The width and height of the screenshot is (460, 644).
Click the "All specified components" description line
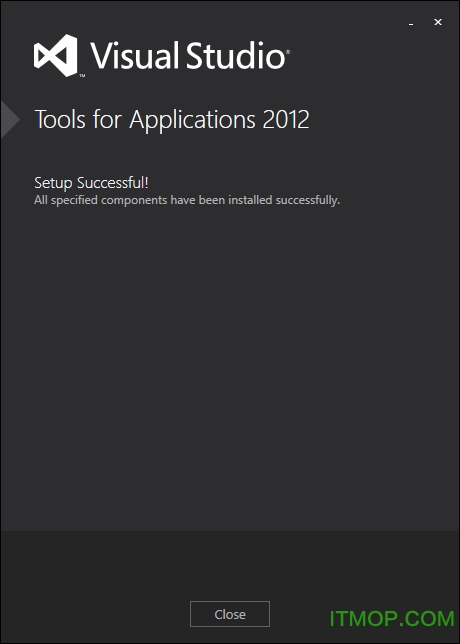pos(187,200)
